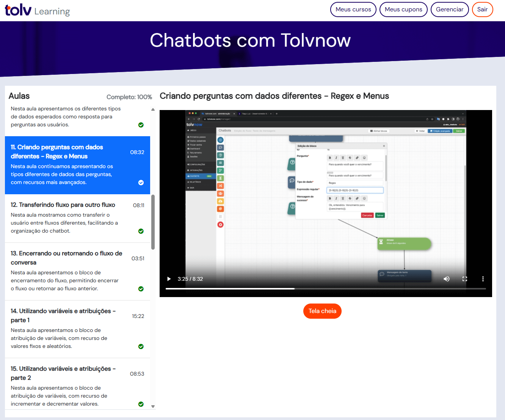Image resolution: width=505 pixels, height=420 pixels.
Task: Click lesson 14 completion checkmark
Action: pyautogui.click(x=141, y=346)
